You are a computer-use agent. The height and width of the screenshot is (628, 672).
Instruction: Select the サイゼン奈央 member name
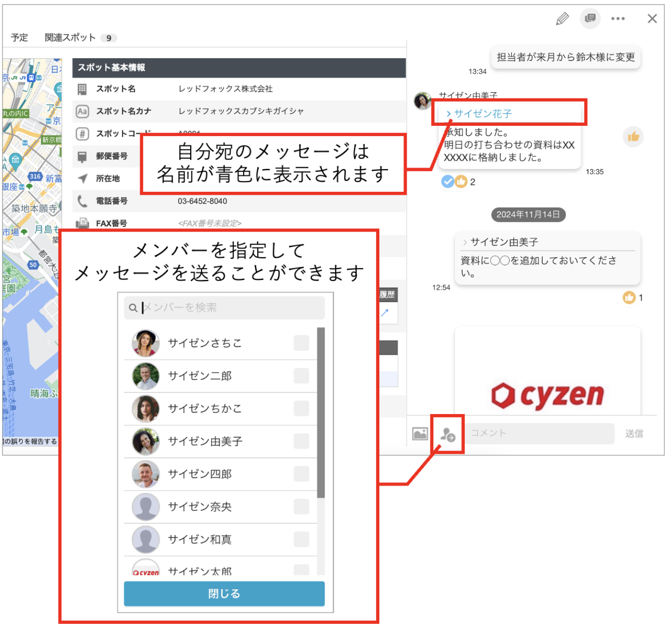(200, 507)
